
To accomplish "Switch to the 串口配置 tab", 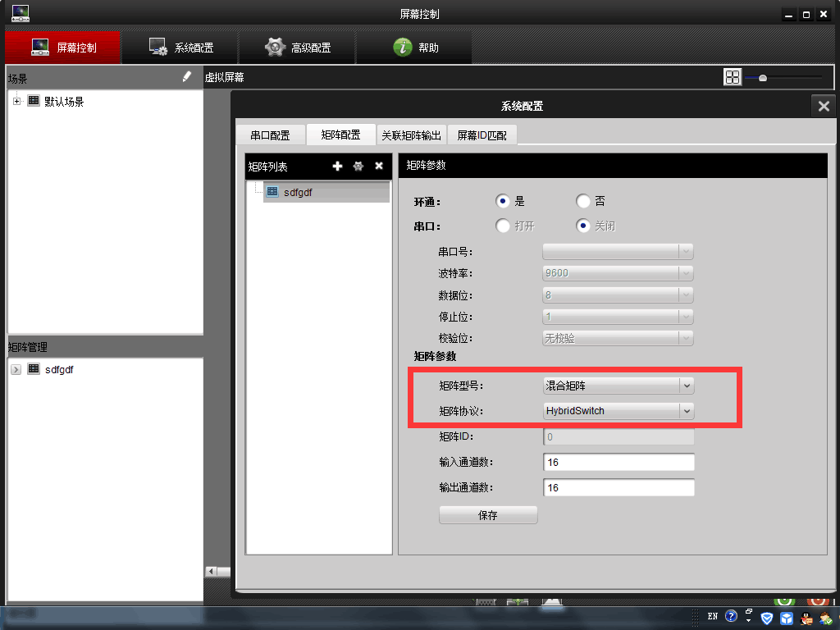I will (270, 135).
